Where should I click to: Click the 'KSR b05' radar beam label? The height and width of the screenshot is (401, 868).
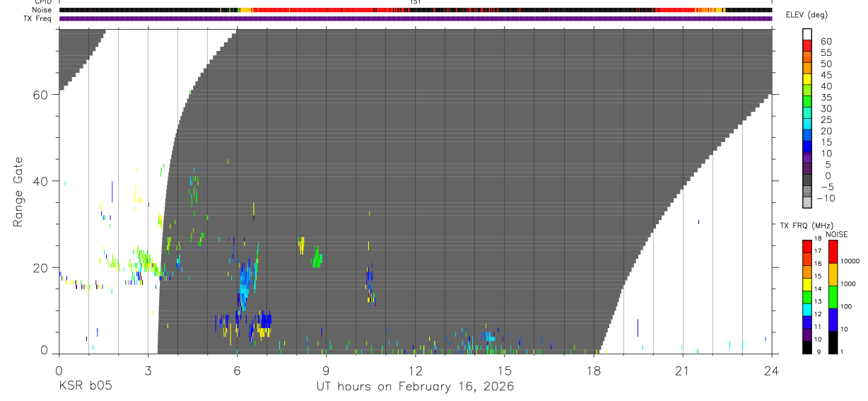pos(85,387)
